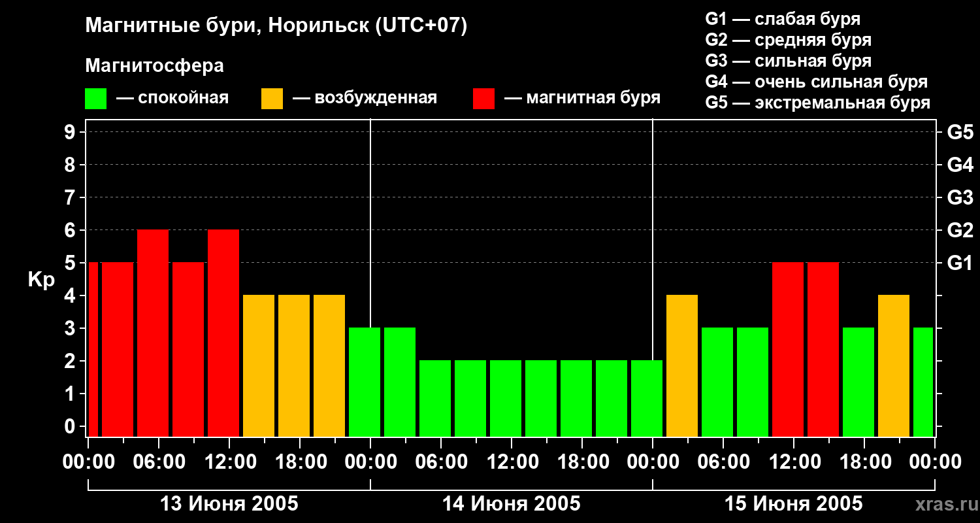
Task: Select the red Kp 6 bar around 12:00 on 13 June
Action: click(223, 333)
